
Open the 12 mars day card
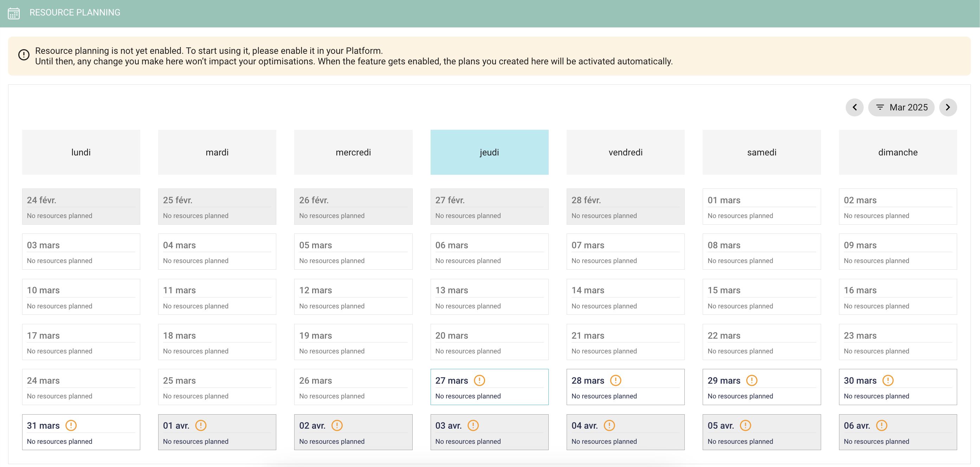(x=353, y=297)
